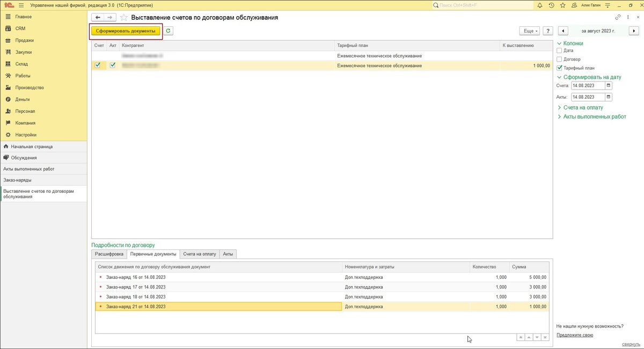Expand the Акты выполненных работ section
The image size is (644, 349).
point(594,117)
